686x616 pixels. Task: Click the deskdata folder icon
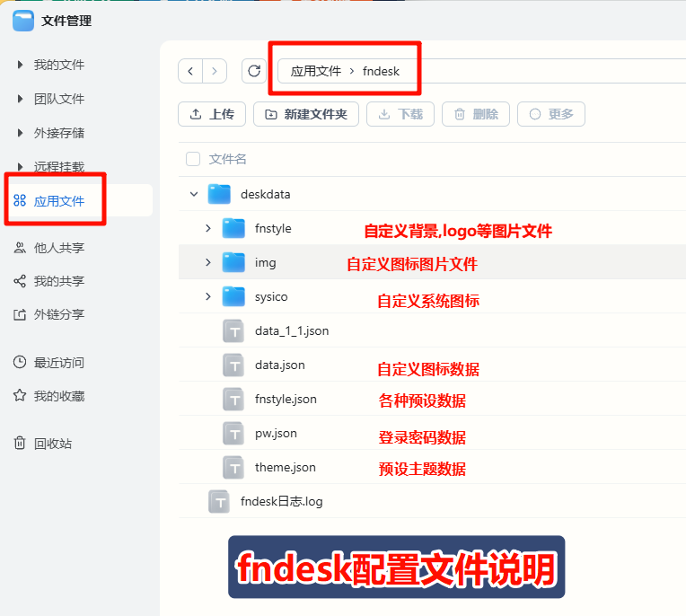(x=219, y=194)
